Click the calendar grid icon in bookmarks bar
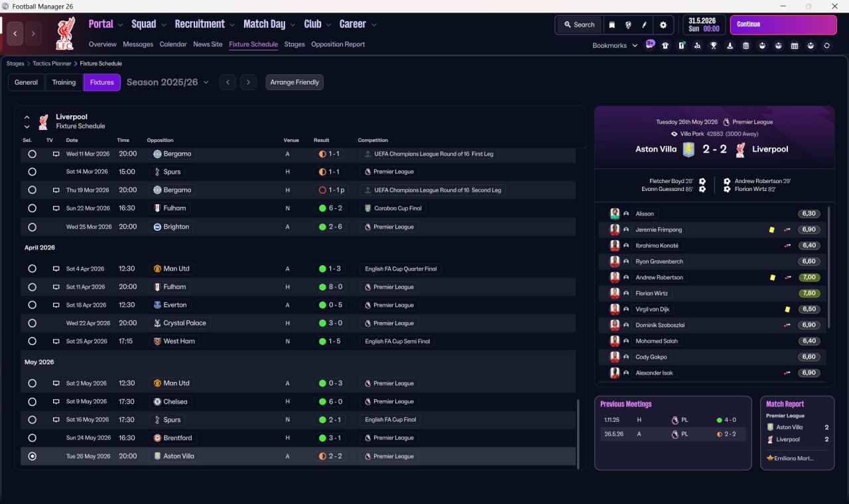This screenshot has width=849, height=504. (795, 46)
